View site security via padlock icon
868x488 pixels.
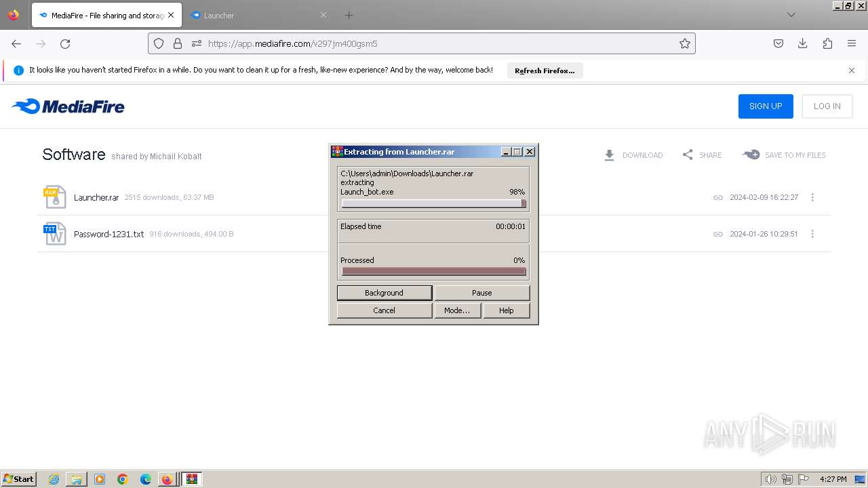coord(178,43)
